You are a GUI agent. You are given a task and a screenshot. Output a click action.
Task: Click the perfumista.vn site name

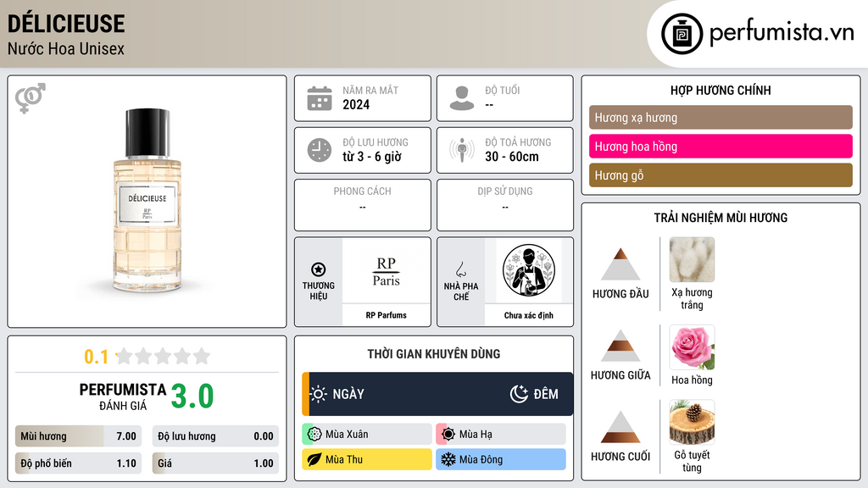coord(782,32)
